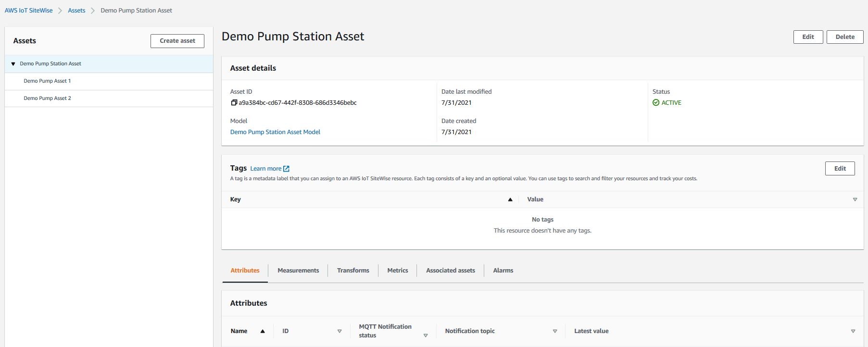Sort tags by Value column arrow

(855, 199)
